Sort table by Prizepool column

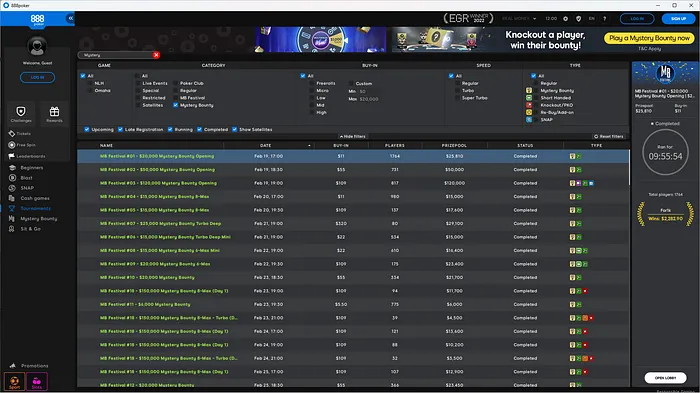[454, 146]
